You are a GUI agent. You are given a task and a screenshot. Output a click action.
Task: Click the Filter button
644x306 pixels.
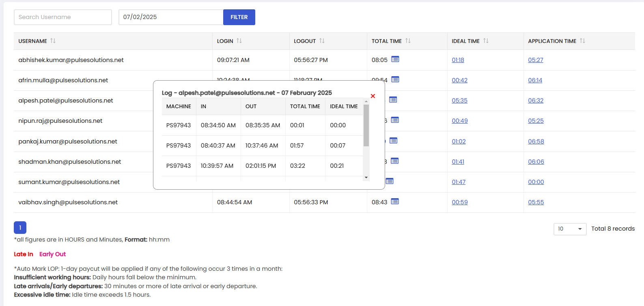239,17
